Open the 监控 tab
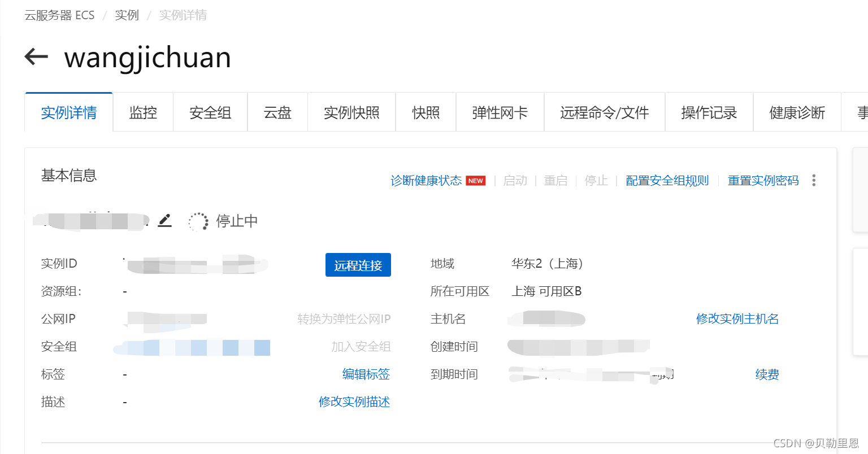The width and height of the screenshot is (868, 454). 143,112
